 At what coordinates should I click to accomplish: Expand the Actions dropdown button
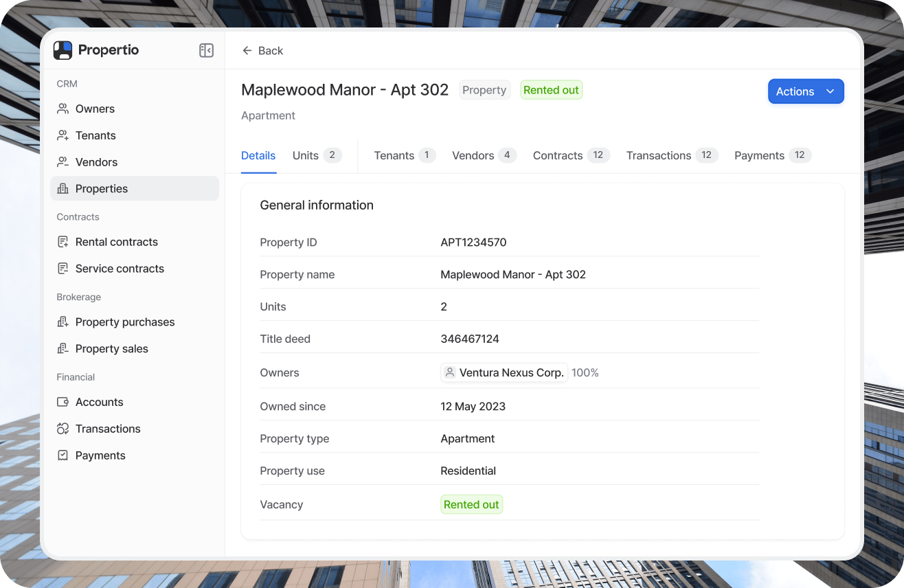(x=805, y=91)
